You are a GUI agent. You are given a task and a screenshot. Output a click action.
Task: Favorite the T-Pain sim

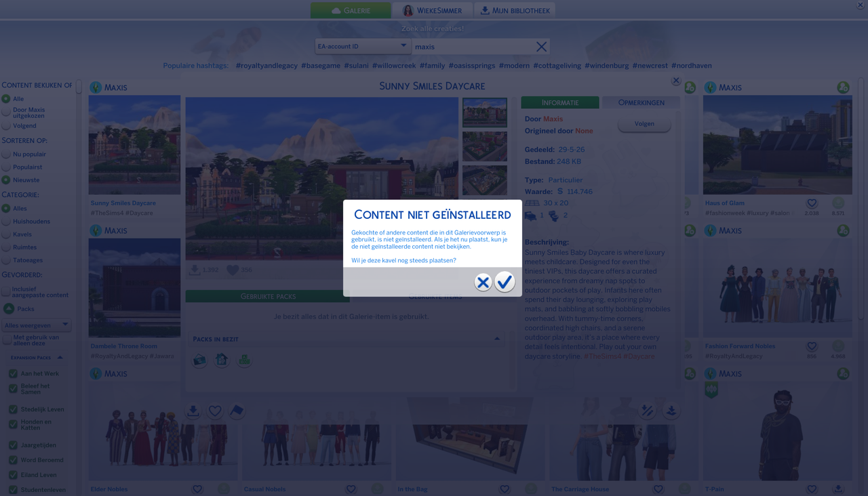812,489
